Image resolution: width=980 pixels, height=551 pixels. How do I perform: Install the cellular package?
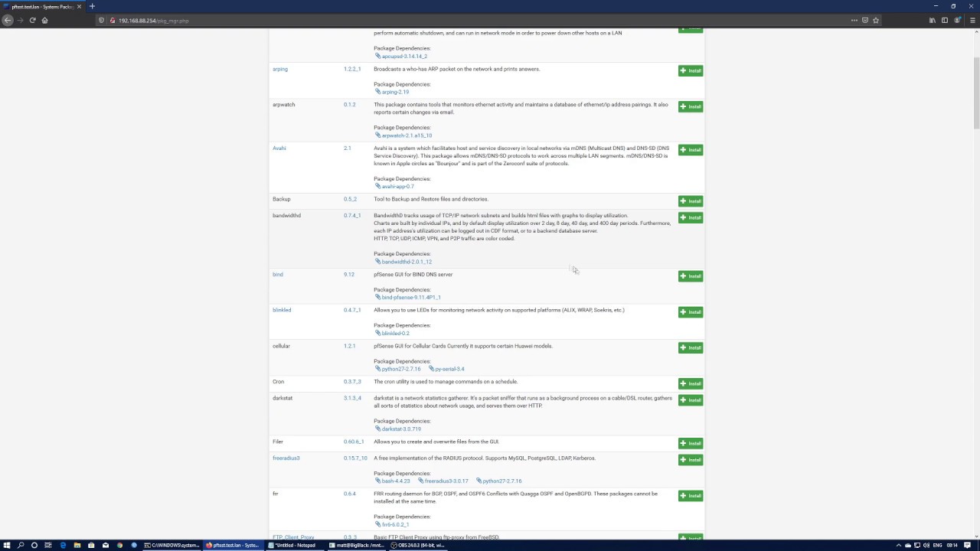click(x=691, y=347)
